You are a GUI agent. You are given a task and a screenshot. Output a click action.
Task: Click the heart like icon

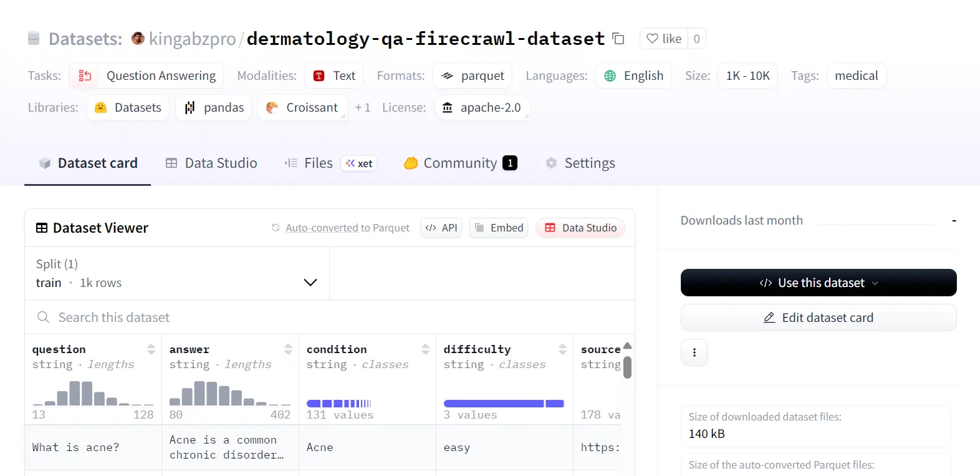point(652,39)
